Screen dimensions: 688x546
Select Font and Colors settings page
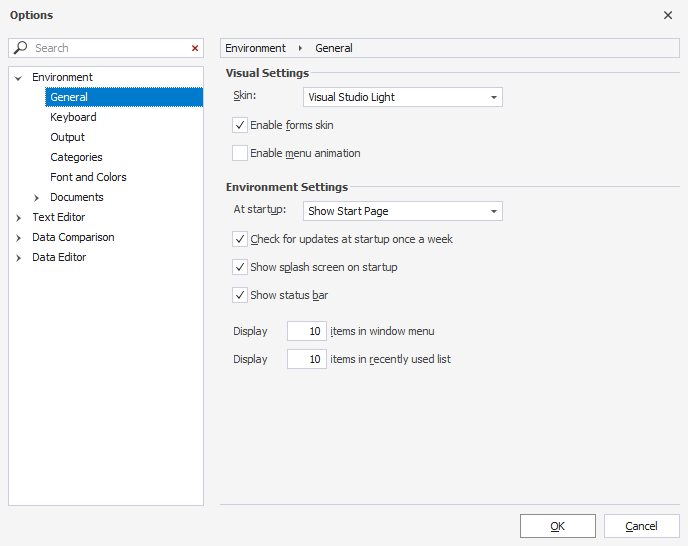[88, 177]
